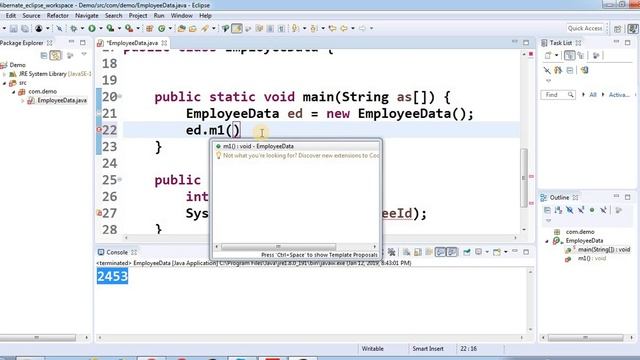Click the proposal popup horizontal scrollbar
Screen dimensions: 640x360
278,247
